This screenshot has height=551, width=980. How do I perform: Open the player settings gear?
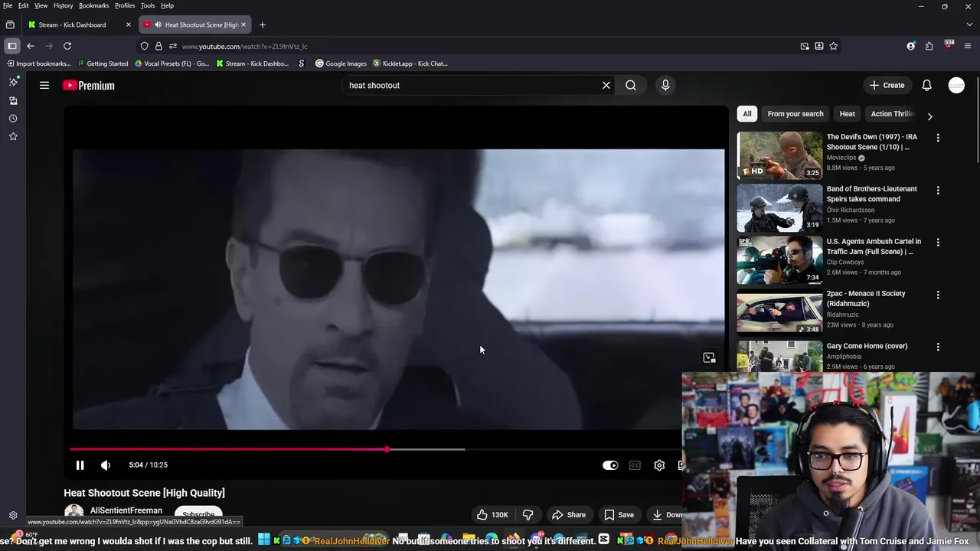click(659, 465)
